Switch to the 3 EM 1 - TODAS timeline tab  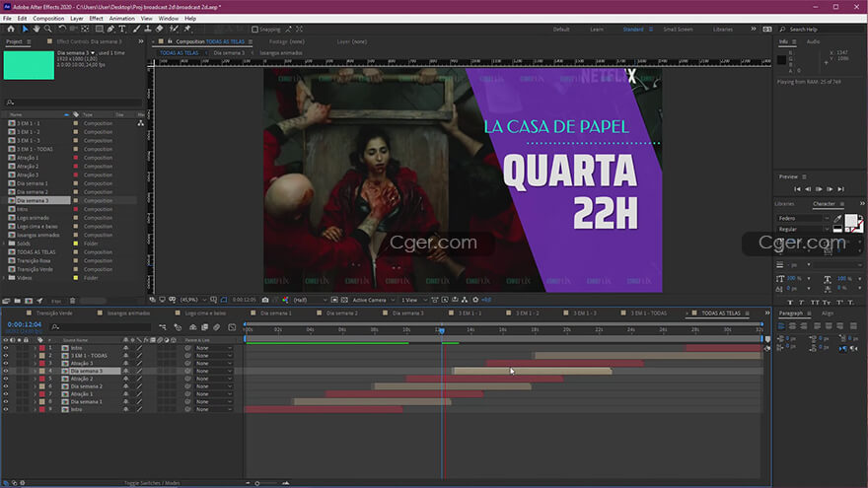(648, 314)
